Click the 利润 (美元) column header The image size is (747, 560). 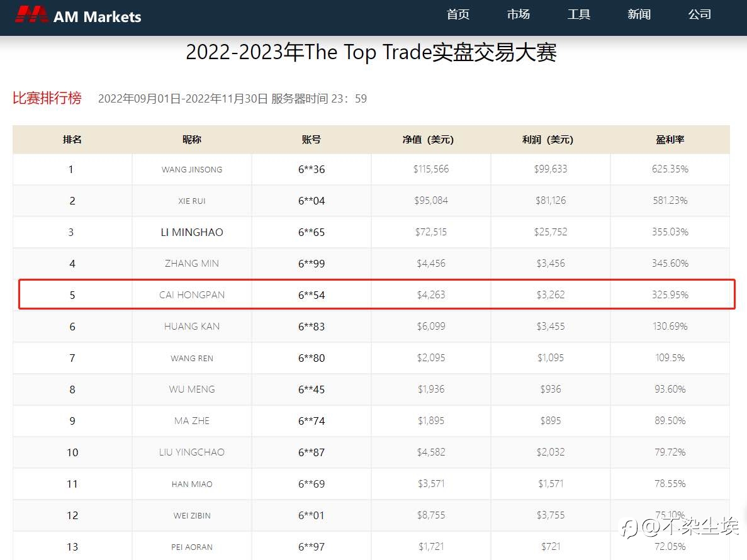coord(548,140)
